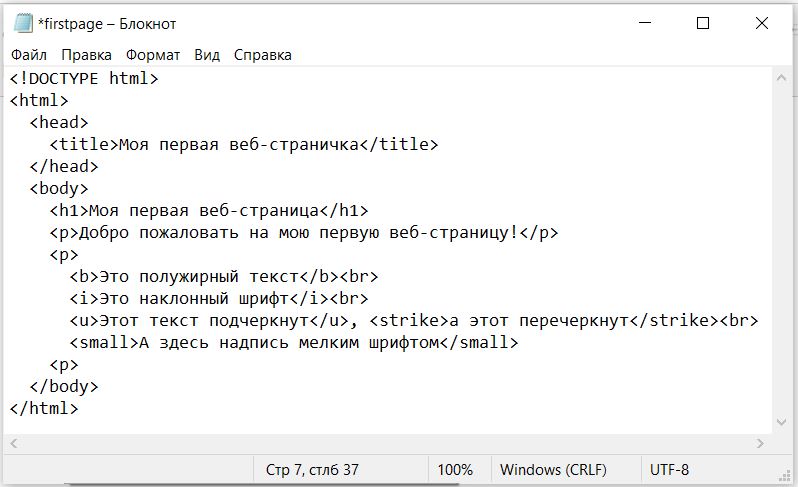Open the Вид menu
798x487 pixels.
207,55
